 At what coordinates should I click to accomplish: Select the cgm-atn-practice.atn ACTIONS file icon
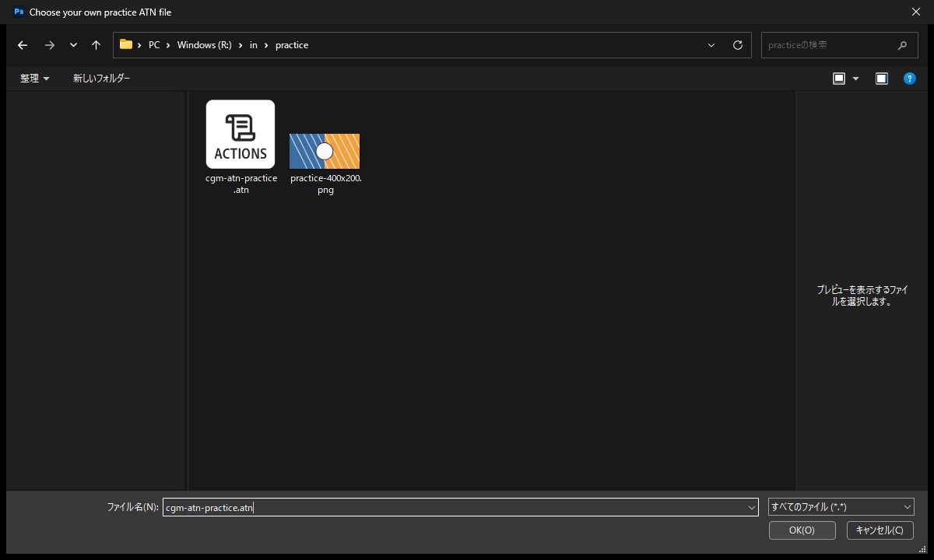(241, 134)
